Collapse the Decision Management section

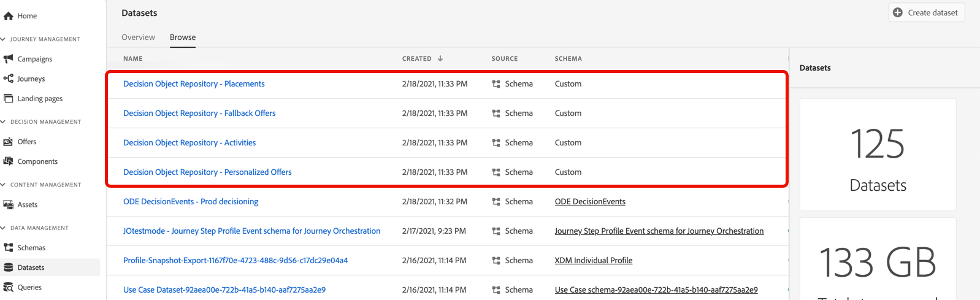3,122
